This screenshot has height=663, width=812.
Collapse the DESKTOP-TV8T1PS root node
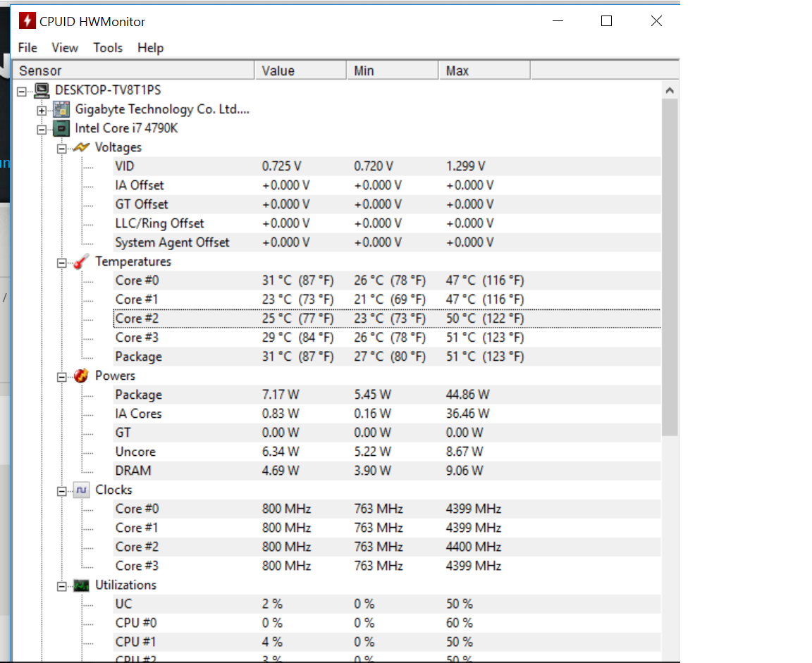pos(22,92)
